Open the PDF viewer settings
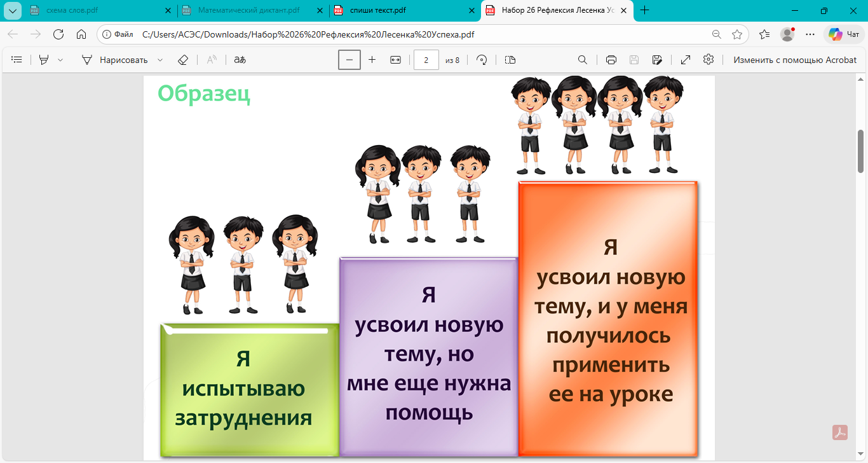Screen dimensions: 868x463 (709, 60)
